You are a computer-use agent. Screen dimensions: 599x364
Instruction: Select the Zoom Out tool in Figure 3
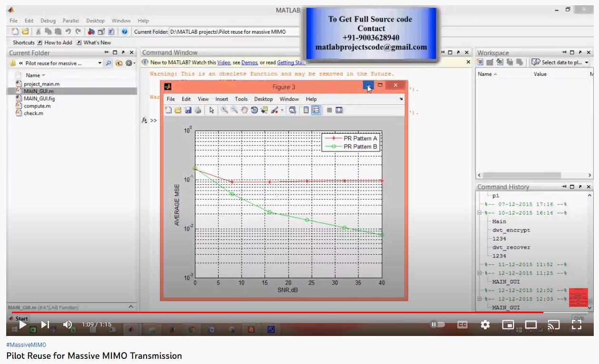235,110
